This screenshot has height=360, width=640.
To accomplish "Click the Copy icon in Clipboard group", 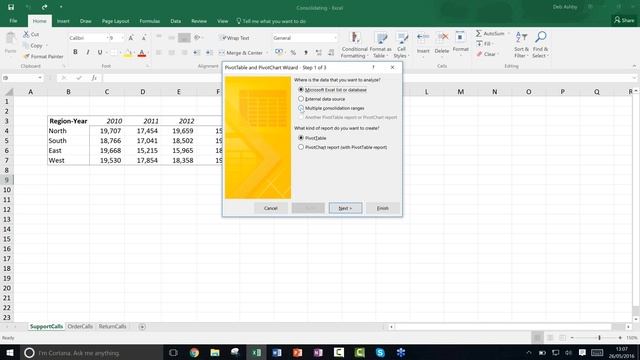I will (x=26, y=45).
